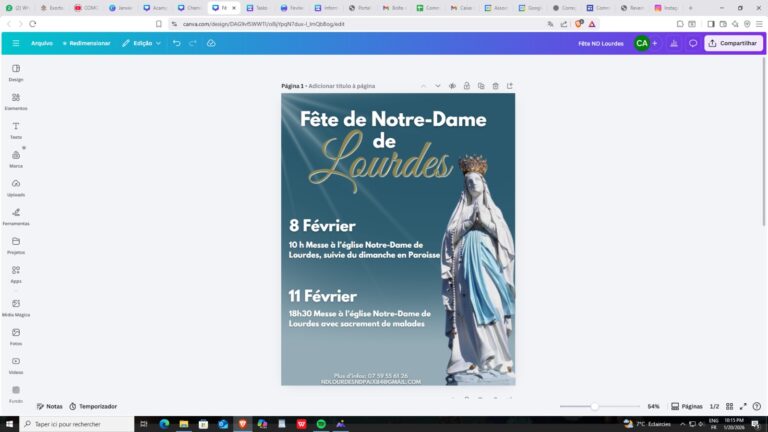Toggle grid view of pages
The width and height of the screenshot is (768, 432).
pos(729,406)
